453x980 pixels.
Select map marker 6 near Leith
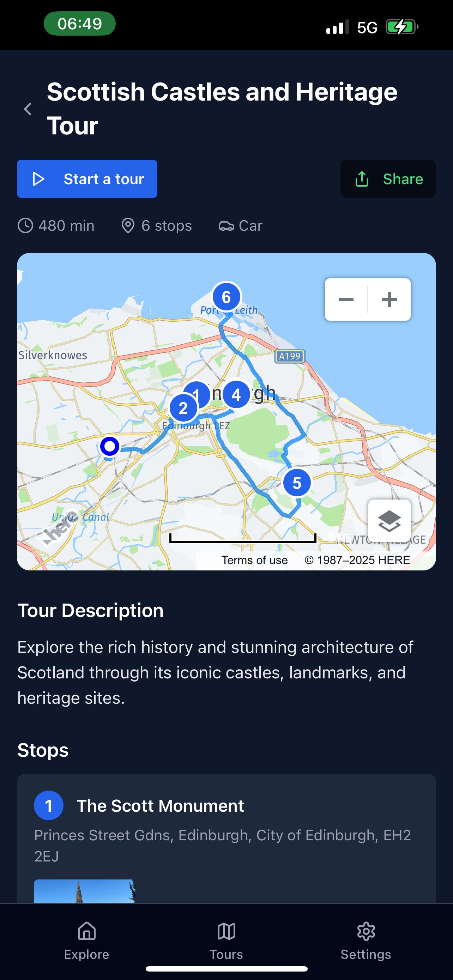point(226,297)
